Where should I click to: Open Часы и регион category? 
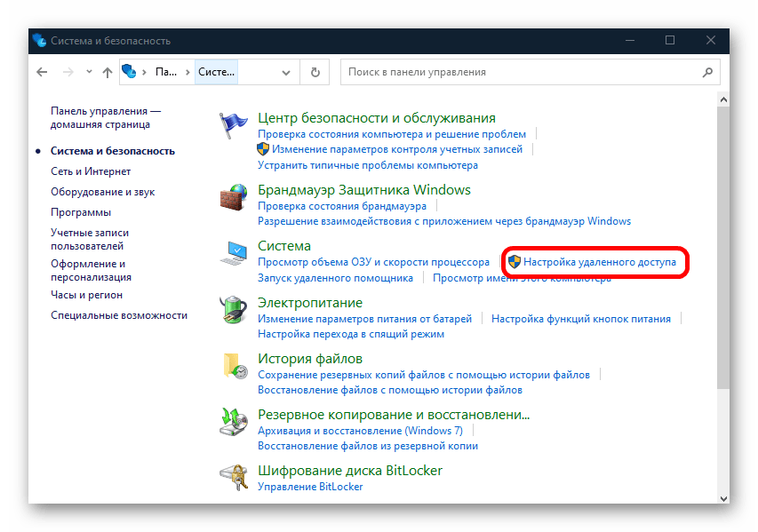pyautogui.click(x=86, y=295)
